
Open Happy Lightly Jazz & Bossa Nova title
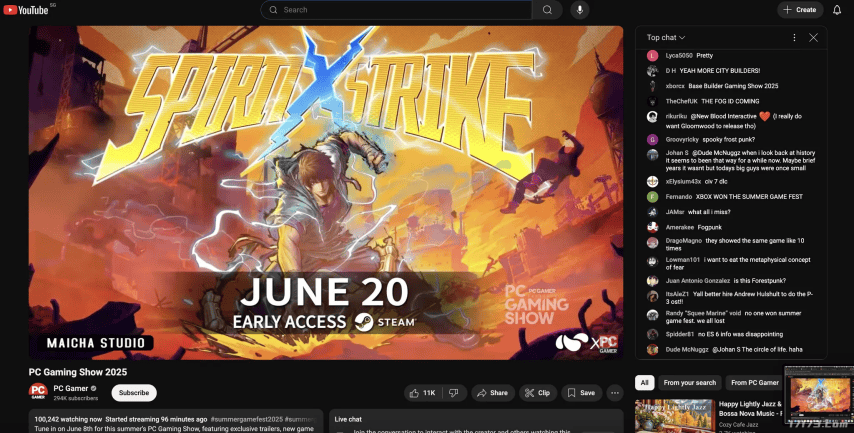point(750,408)
